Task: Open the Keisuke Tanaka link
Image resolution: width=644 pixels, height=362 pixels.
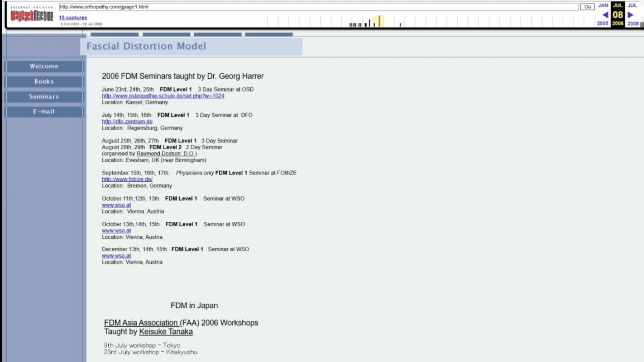Action: [166, 332]
